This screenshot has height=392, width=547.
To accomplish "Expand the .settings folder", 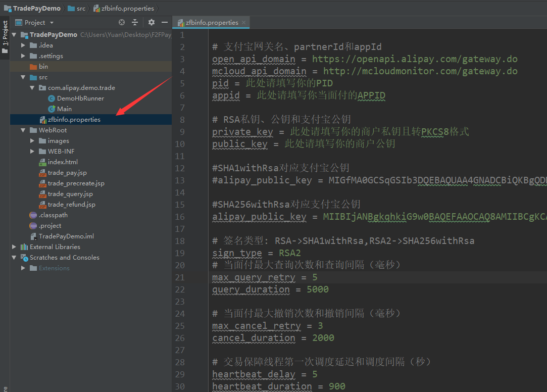I will coord(23,56).
